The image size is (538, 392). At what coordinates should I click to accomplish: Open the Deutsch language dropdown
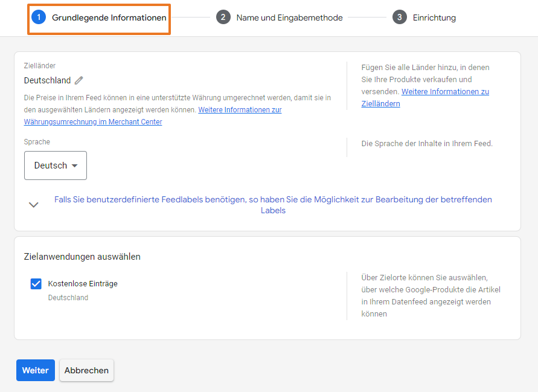coord(55,165)
